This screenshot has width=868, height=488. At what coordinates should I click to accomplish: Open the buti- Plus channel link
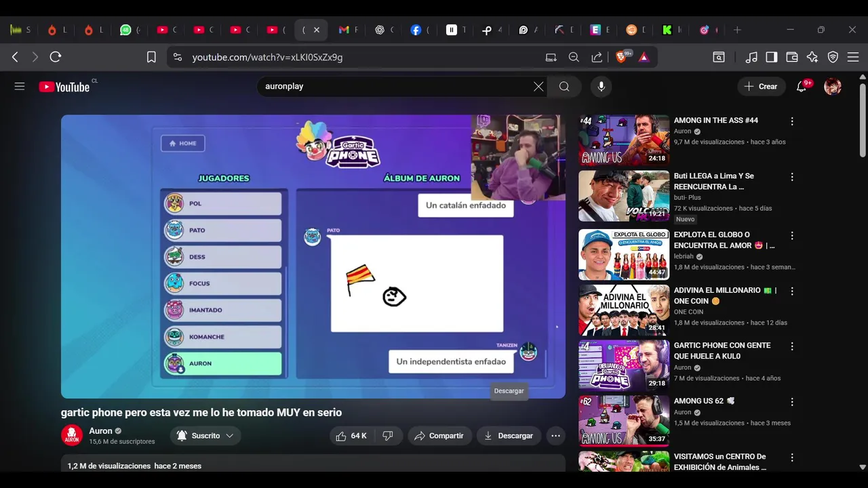coord(688,198)
